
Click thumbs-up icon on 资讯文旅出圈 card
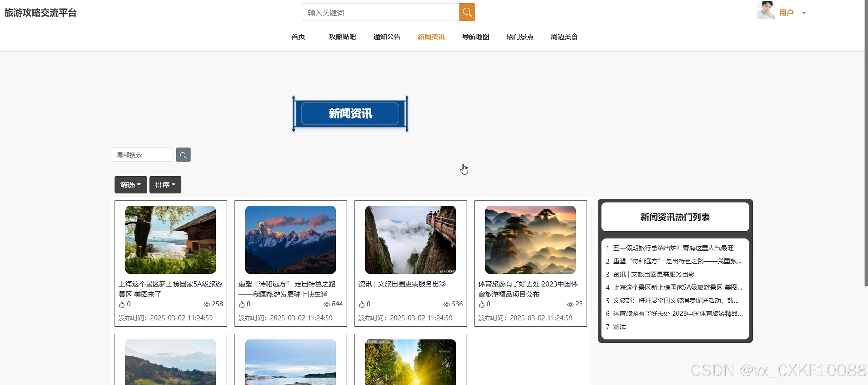(x=362, y=304)
